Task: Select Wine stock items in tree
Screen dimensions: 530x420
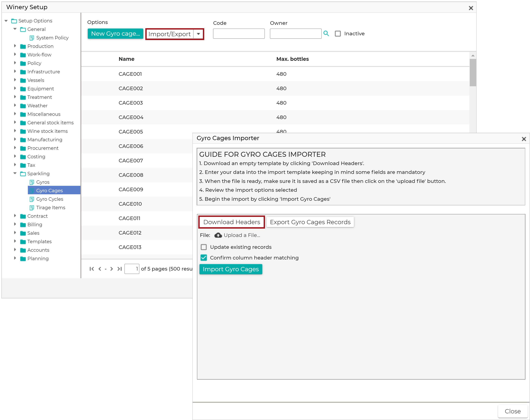Action: [x=47, y=131]
